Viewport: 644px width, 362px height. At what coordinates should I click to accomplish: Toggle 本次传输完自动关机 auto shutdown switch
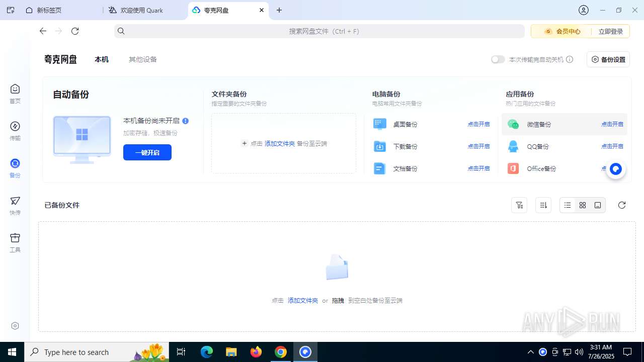coord(498,59)
